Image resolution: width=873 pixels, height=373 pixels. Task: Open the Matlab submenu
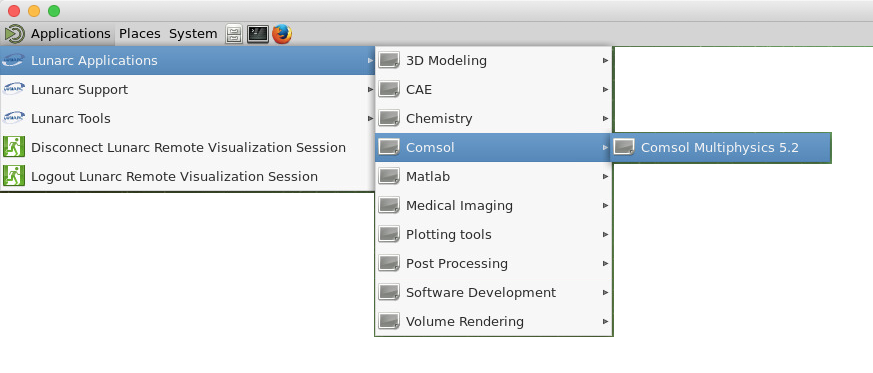coord(494,176)
